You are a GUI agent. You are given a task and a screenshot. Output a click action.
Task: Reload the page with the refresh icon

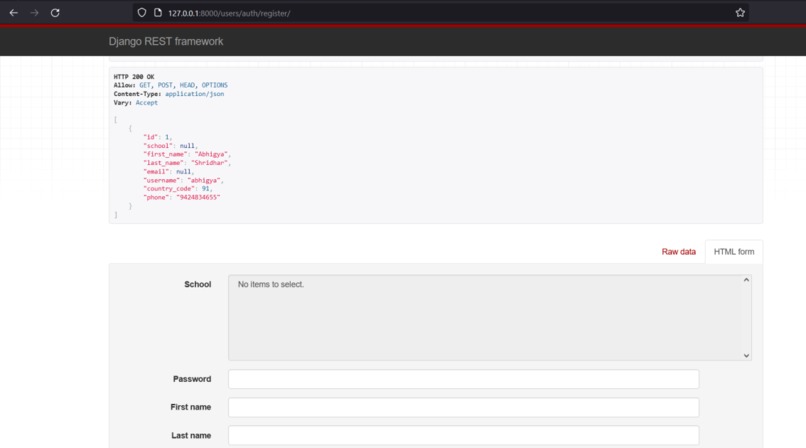(55, 13)
